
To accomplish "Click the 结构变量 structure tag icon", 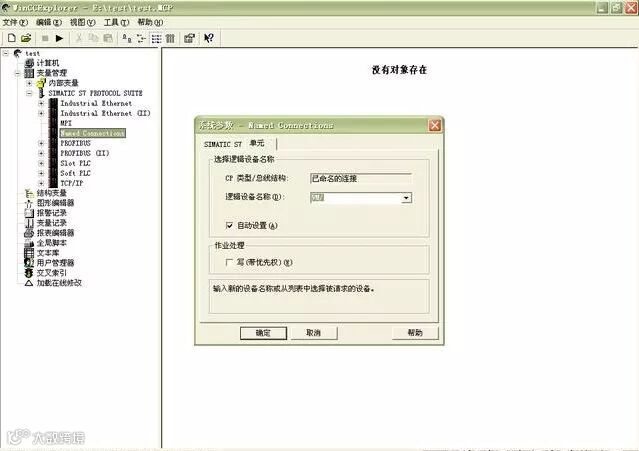I will (29, 193).
